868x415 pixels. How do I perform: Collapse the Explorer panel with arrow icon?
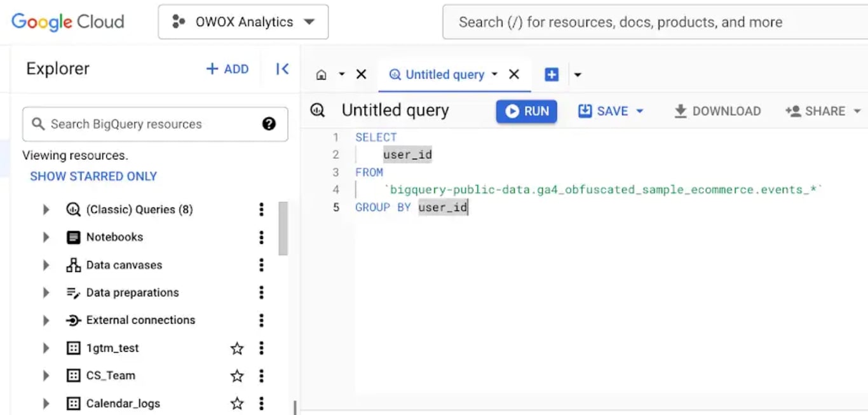point(282,69)
